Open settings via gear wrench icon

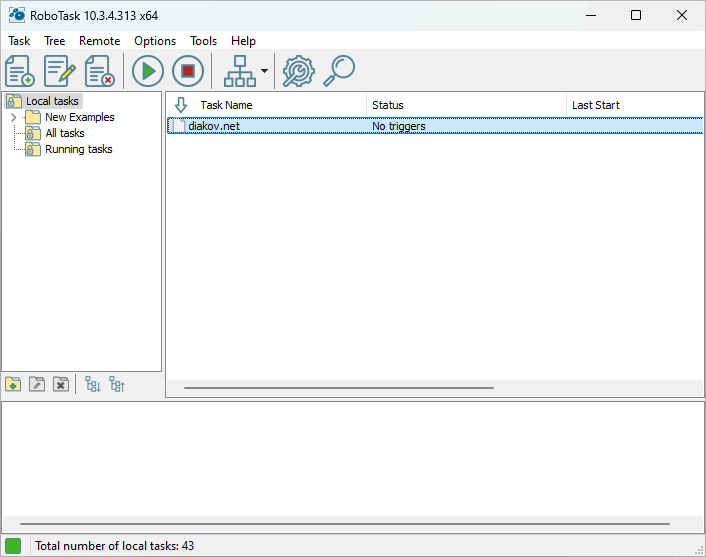pyautogui.click(x=299, y=71)
